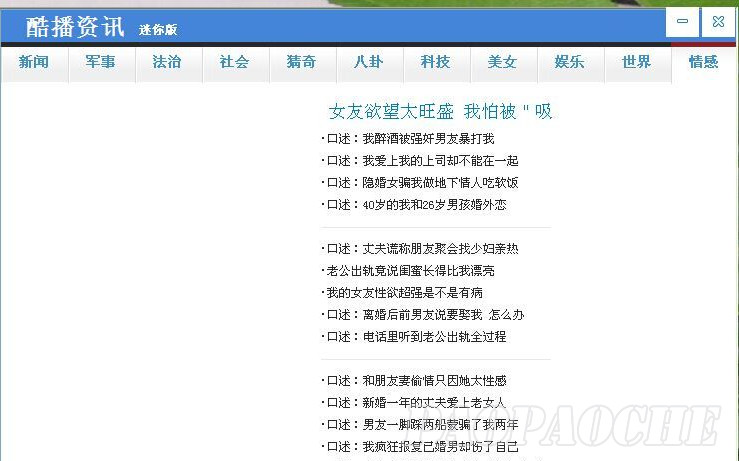Switch to the 美女 tab
The height and width of the screenshot is (461, 739).
[502, 62]
